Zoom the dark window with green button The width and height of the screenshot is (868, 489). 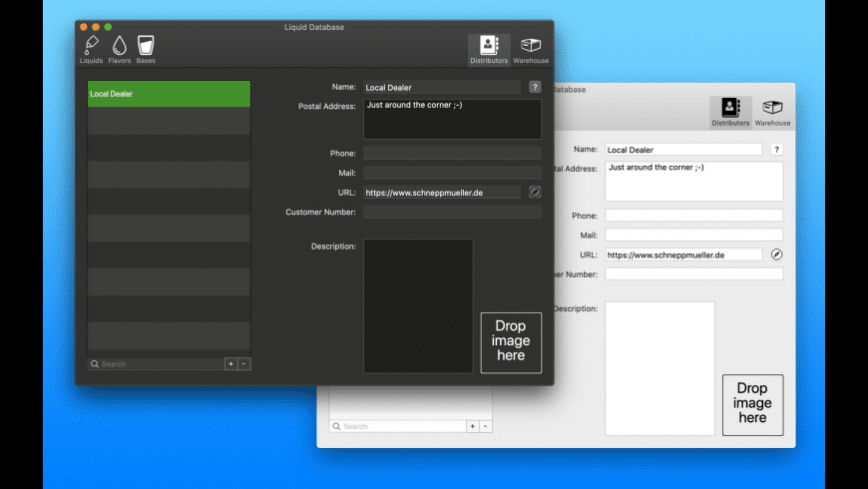point(108,27)
